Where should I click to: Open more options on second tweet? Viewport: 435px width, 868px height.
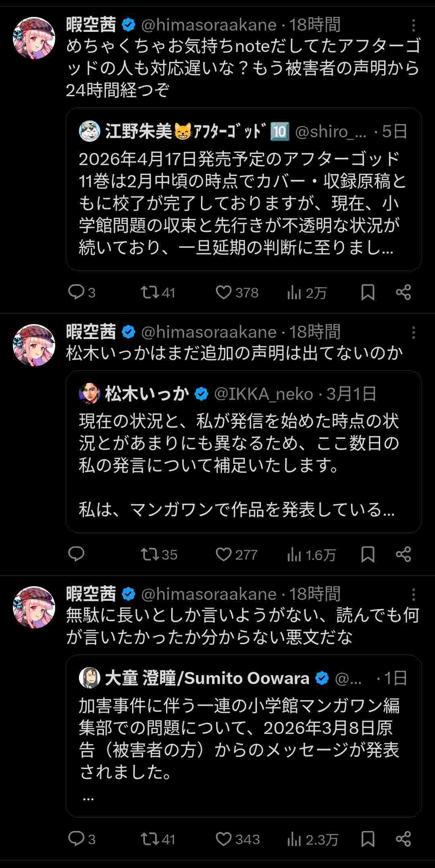(x=413, y=333)
